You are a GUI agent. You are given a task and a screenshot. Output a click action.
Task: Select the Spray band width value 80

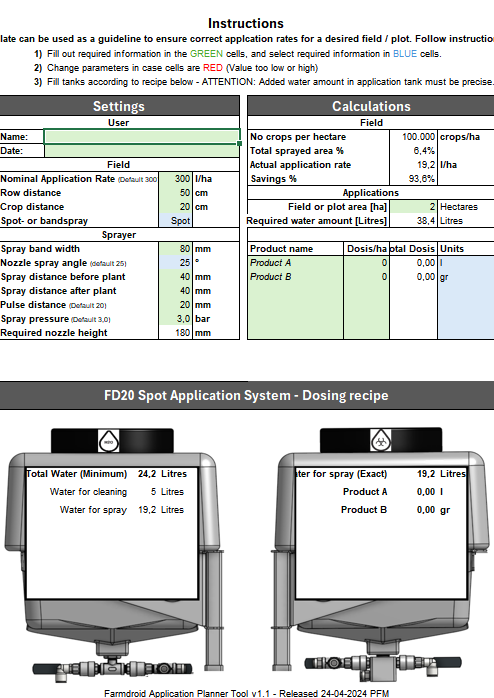click(175, 249)
